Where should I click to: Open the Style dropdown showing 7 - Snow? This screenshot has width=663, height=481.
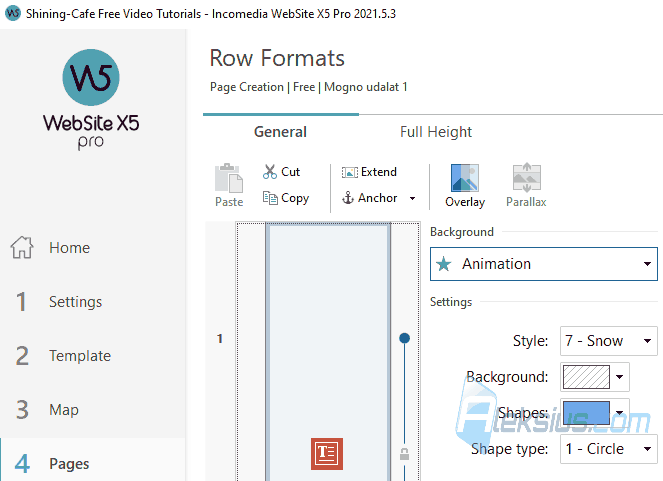point(608,341)
